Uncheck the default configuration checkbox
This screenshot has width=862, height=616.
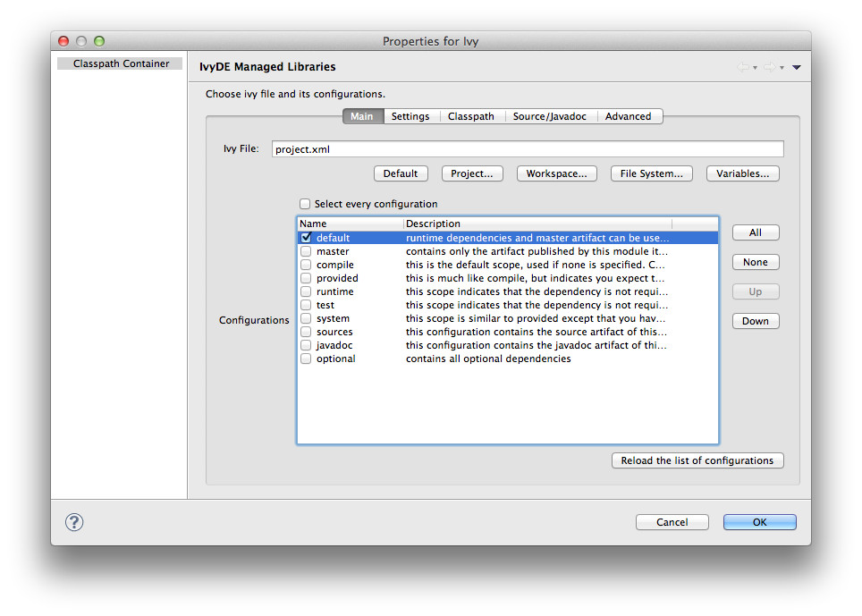[x=306, y=238]
